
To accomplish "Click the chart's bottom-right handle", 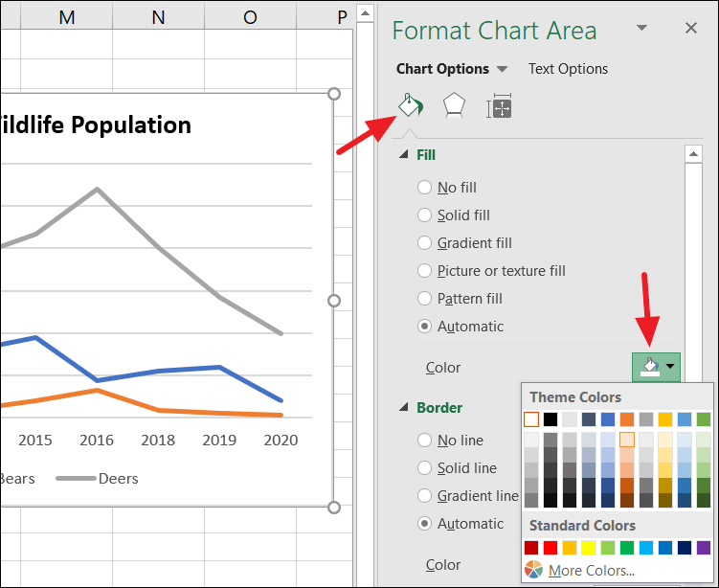I will click(334, 508).
